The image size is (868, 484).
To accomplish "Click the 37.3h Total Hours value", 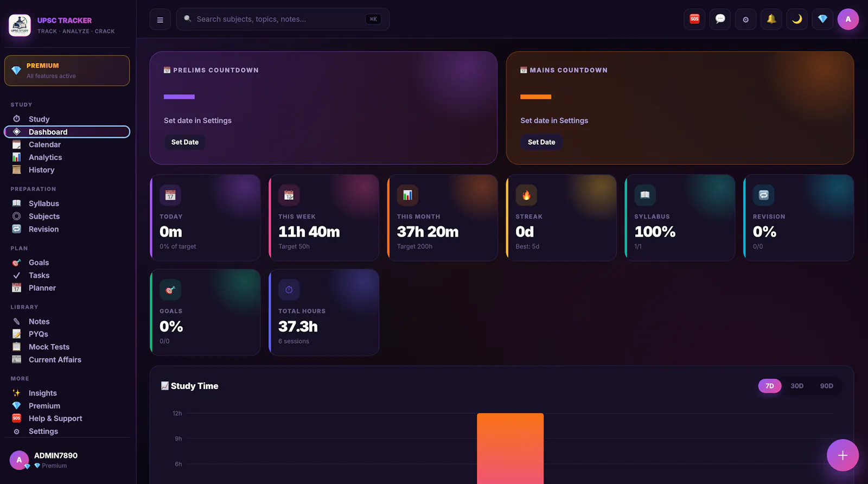I will pos(298,327).
